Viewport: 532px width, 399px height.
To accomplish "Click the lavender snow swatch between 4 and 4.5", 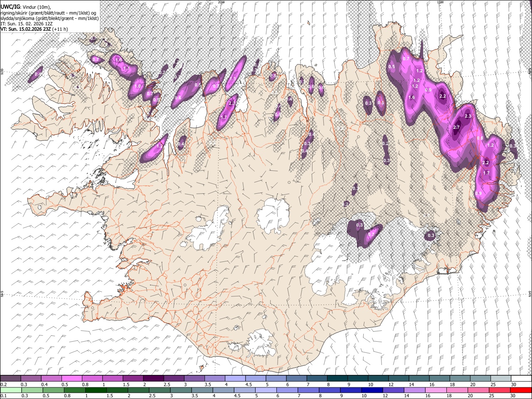I will coord(235,378).
